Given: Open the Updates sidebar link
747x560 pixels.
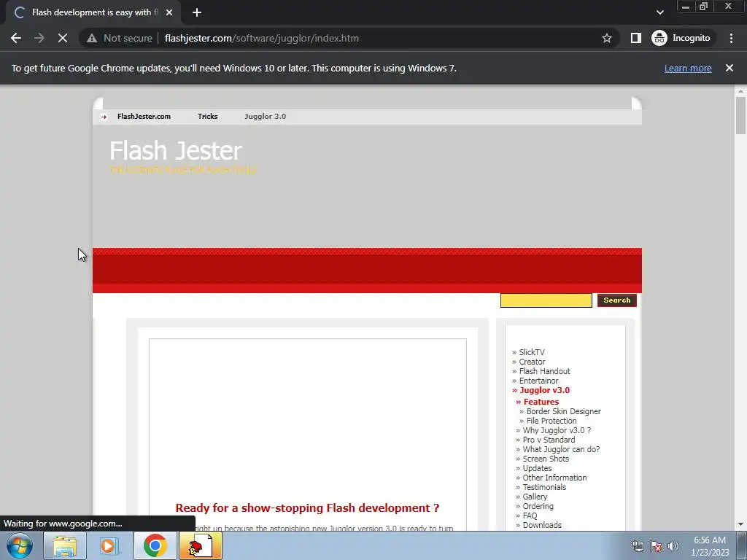Looking at the screenshot, I should [x=538, y=468].
